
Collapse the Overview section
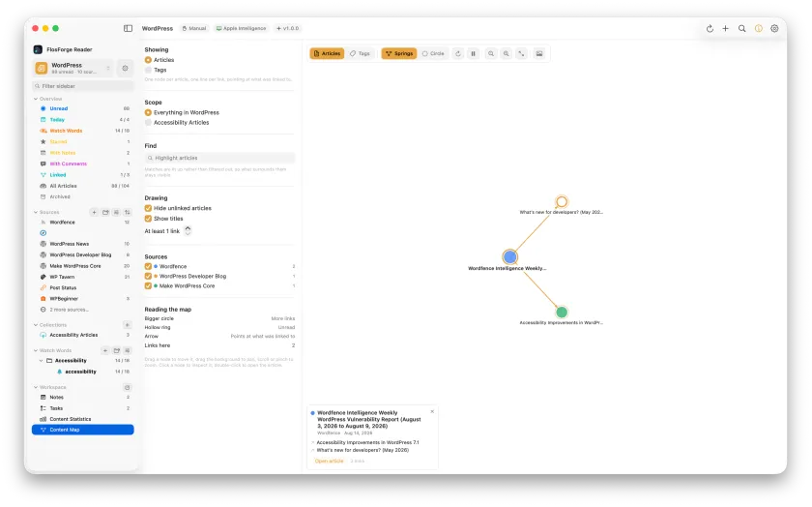point(36,99)
